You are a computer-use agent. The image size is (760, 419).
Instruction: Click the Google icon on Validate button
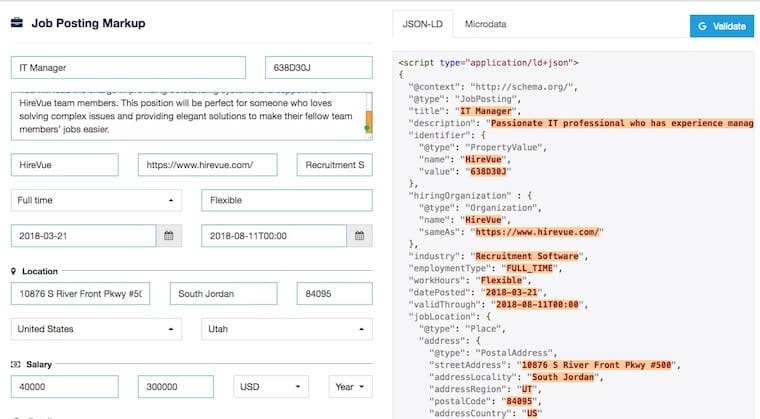click(703, 27)
